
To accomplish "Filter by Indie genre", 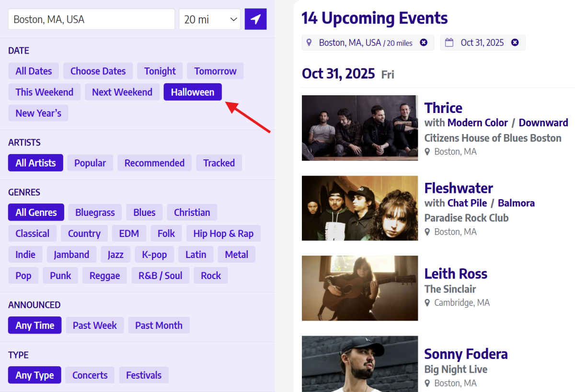I will point(25,255).
